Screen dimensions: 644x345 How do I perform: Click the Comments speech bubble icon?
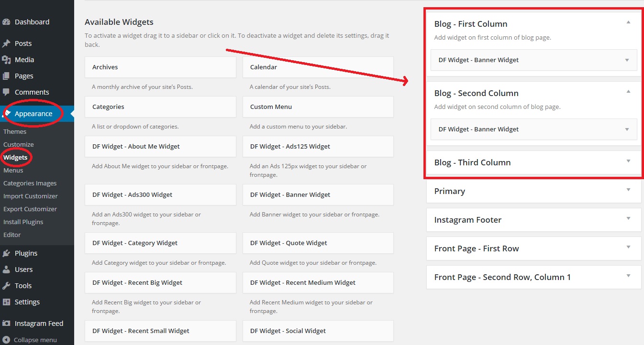tap(6, 92)
